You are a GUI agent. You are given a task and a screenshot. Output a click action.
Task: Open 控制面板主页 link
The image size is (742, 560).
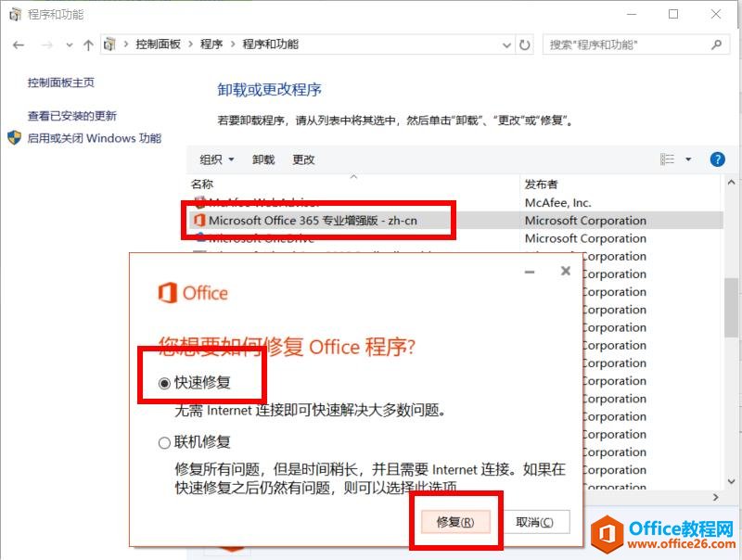[x=61, y=83]
